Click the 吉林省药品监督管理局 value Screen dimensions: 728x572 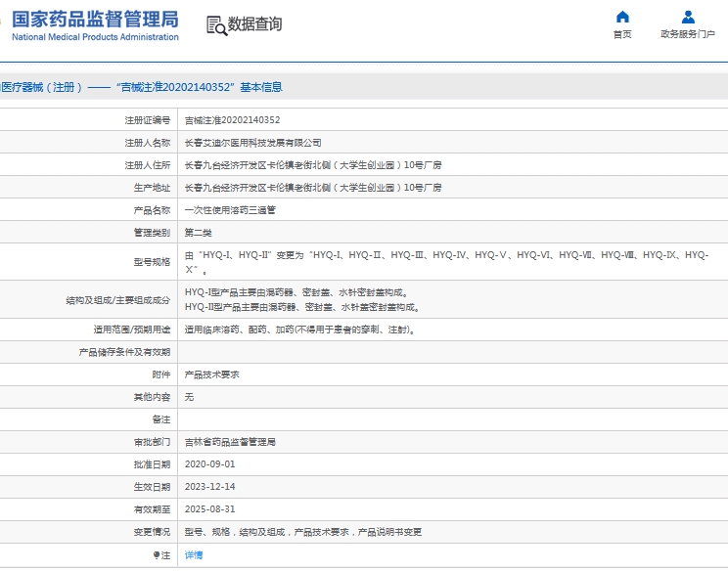230,442
